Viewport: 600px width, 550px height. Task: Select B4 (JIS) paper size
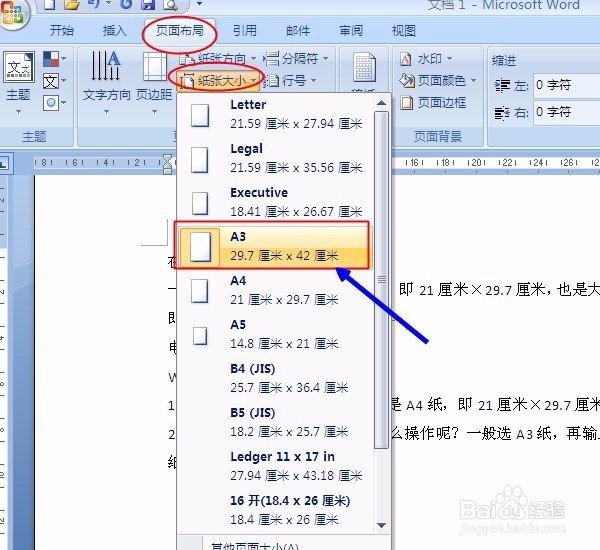tap(276, 379)
